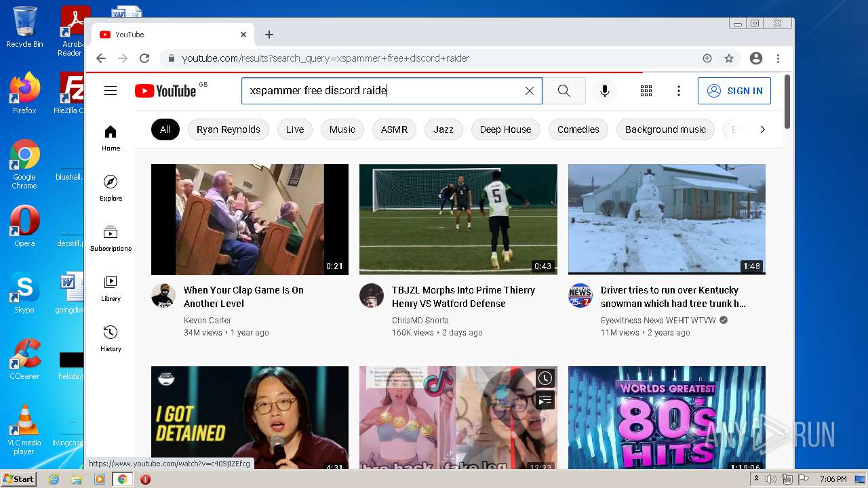Select Recycle Bin desktop icon
The height and width of the screenshot is (488, 868).
24,27
